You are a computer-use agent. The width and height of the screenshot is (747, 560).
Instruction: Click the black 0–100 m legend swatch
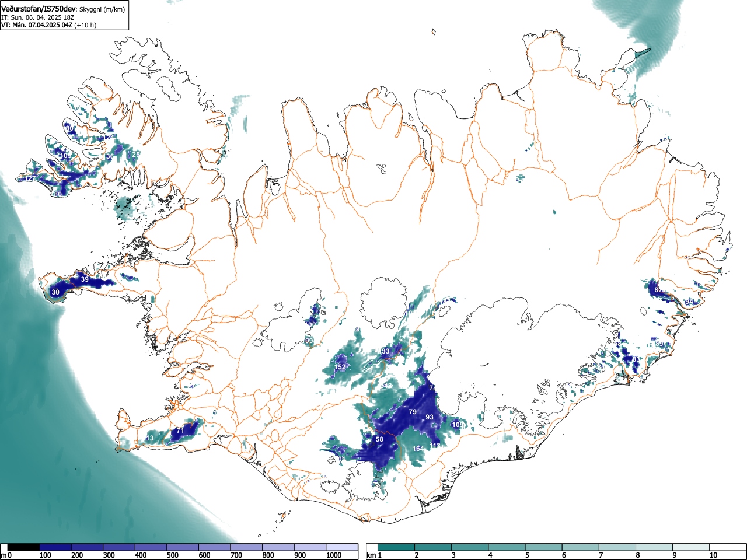23,547
